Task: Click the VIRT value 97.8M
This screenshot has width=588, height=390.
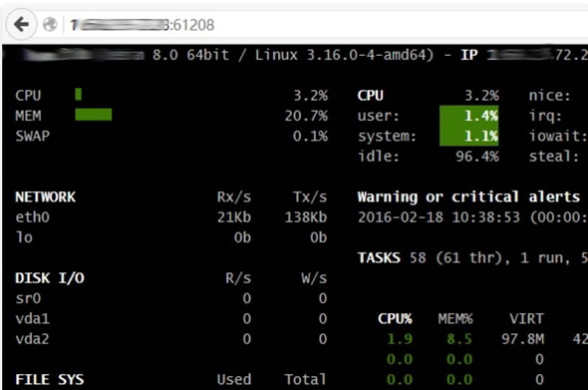Action: pos(523,338)
